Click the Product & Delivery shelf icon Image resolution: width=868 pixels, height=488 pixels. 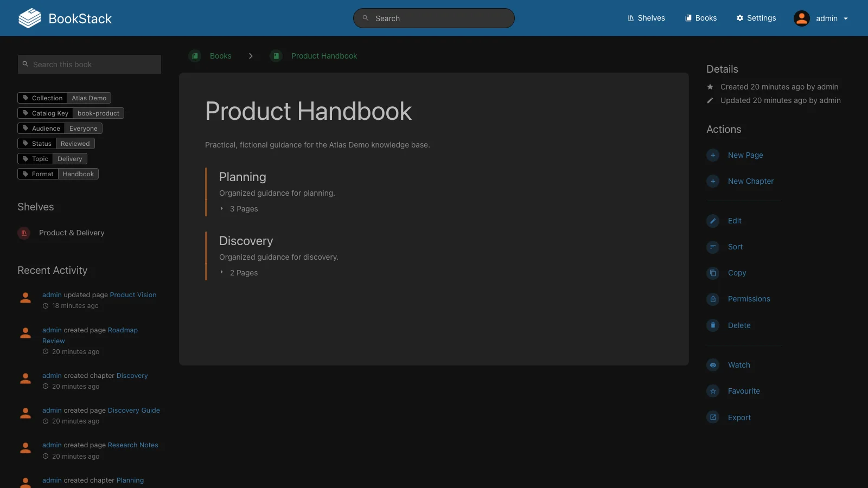[24, 233]
